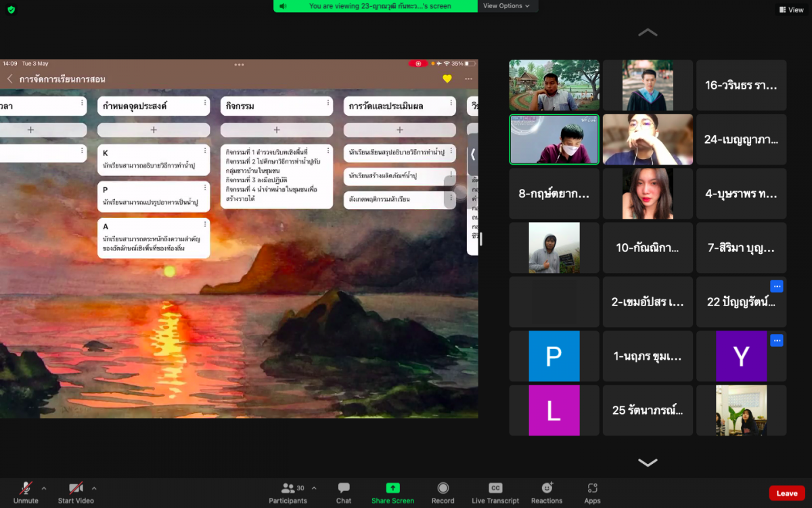Click the green Share Screen button
This screenshot has height=508, width=812.
click(x=392, y=492)
